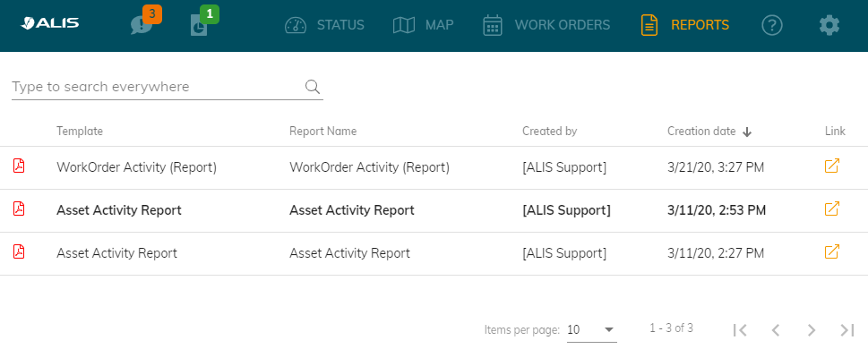Open the settings gear icon
Image resolution: width=868 pixels, height=349 pixels.
(829, 25)
